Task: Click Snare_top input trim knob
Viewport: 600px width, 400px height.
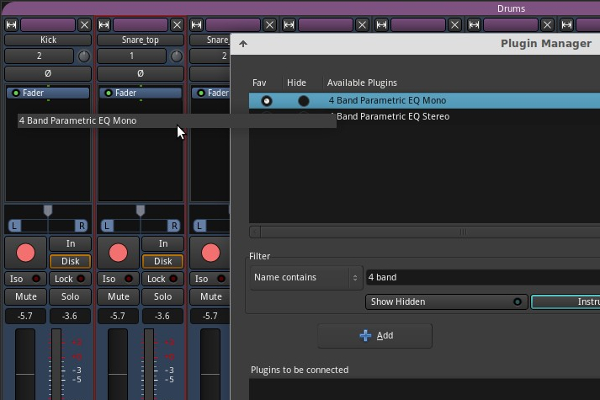Action: [176, 56]
